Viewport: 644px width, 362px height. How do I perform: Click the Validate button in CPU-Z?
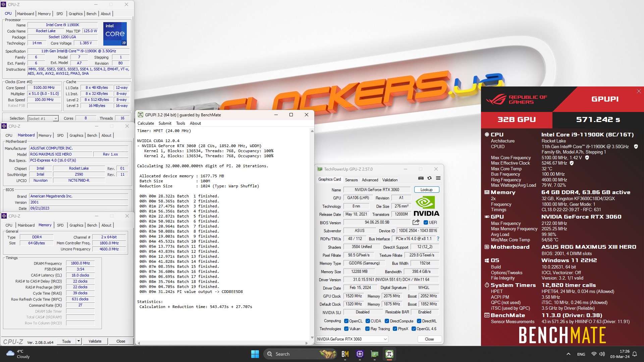(x=95, y=341)
